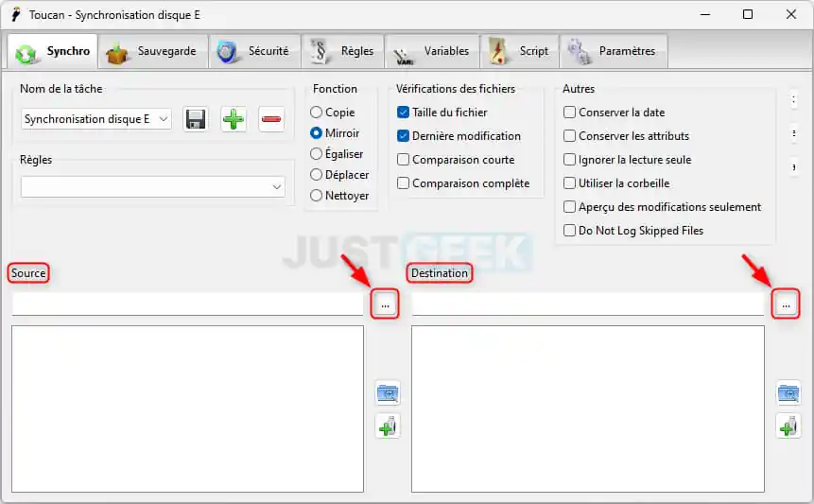Click into the destination path field
The height and width of the screenshot is (504, 814).
(x=588, y=304)
